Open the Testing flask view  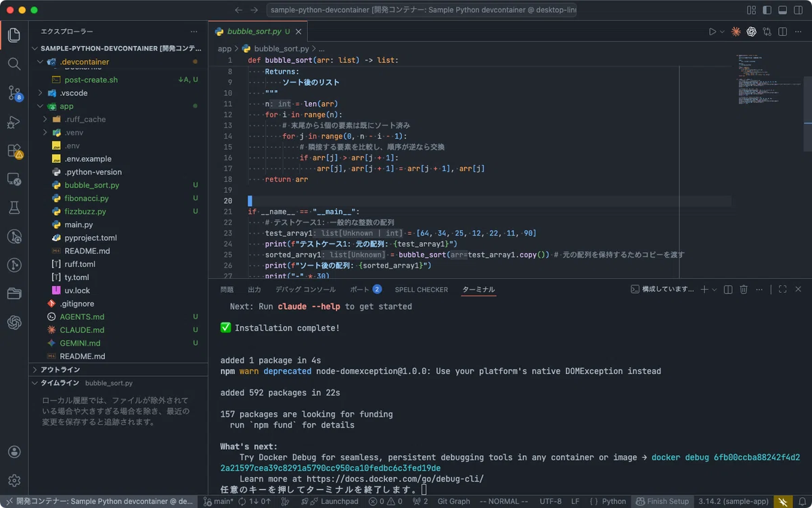pyautogui.click(x=14, y=208)
